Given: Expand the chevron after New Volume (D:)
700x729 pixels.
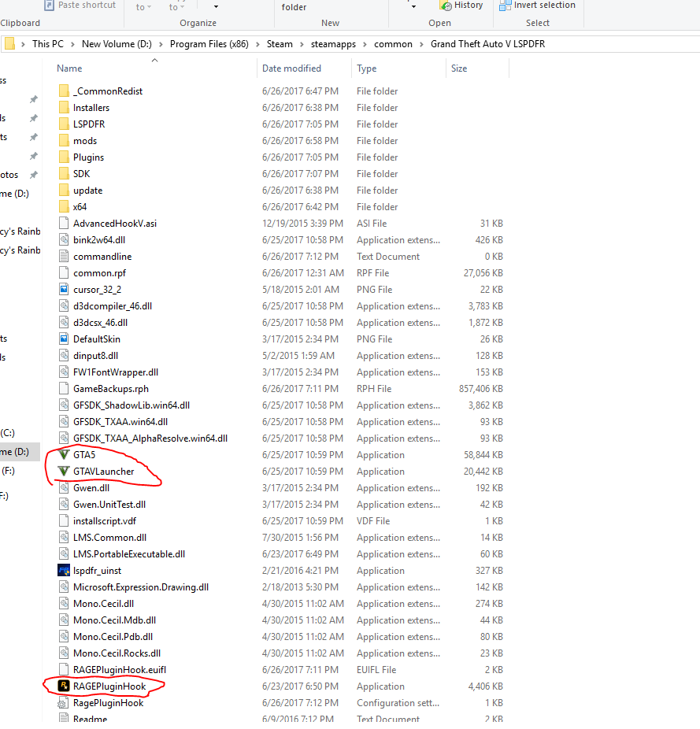Looking at the screenshot, I should click(161, 44).
